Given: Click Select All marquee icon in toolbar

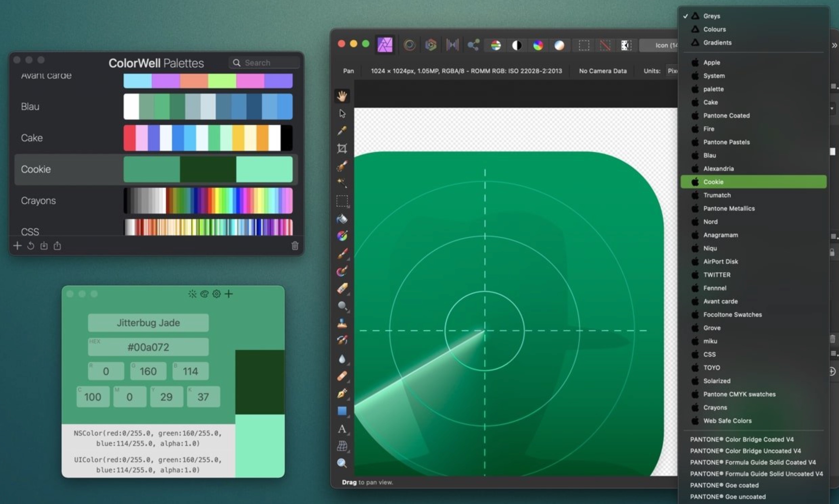Looking at the screenshot, I should pos(584,45).
